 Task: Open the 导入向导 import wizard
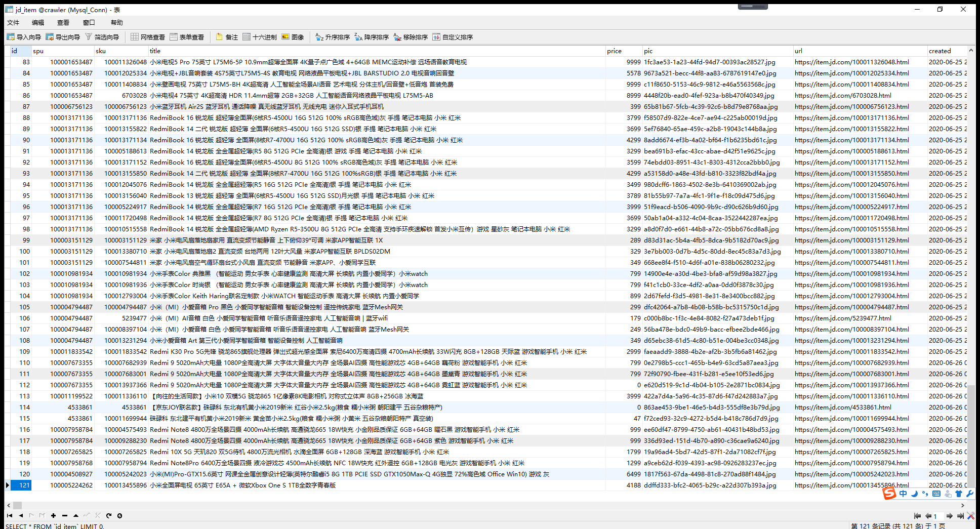point(24,37)
